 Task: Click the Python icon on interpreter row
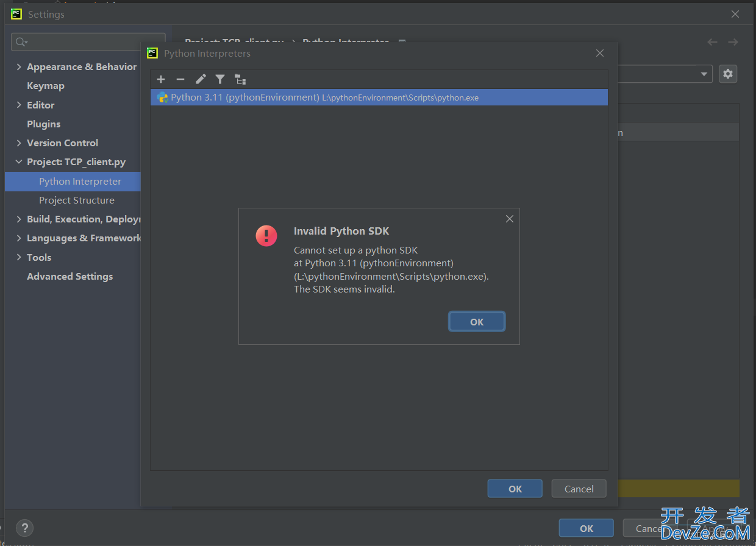[162, 97]
